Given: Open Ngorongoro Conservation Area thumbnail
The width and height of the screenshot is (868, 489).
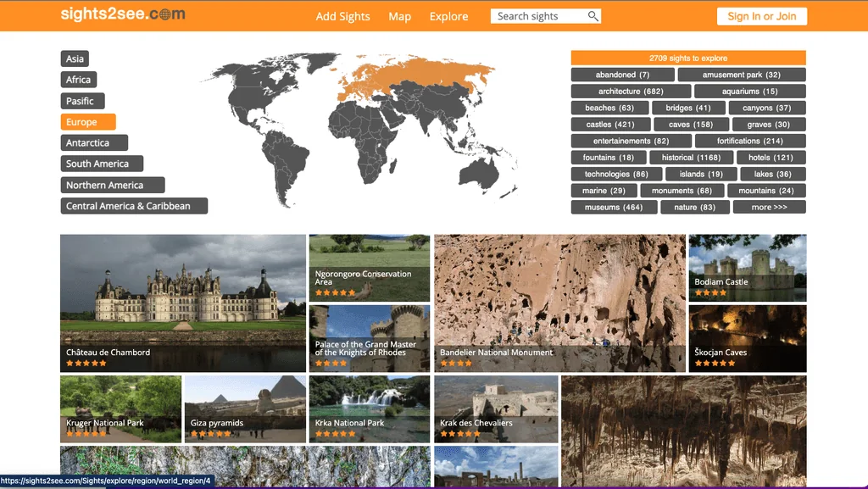Looking at the screenshot, I should click(x=370, y=268).
